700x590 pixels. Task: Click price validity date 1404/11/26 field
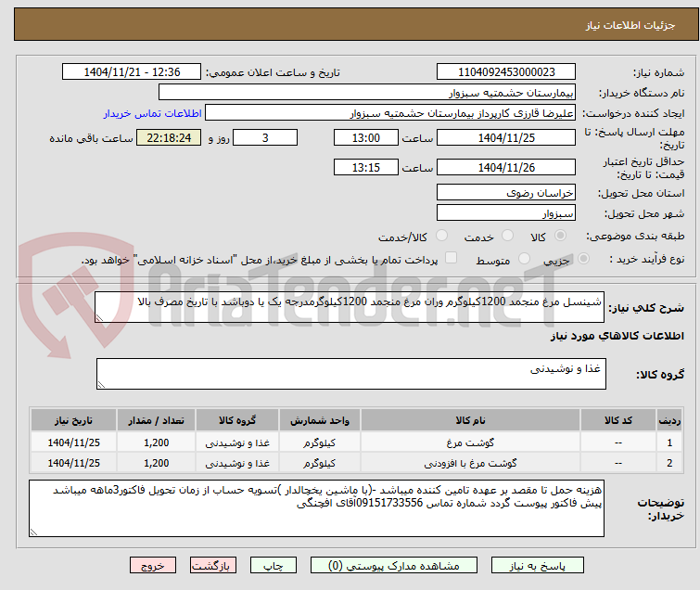pyautogui.click(x=506, y=168)
